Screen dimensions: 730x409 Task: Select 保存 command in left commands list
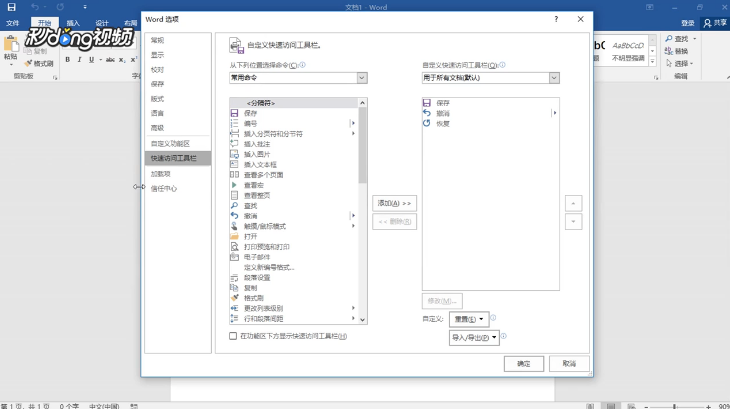coord(294,113)
